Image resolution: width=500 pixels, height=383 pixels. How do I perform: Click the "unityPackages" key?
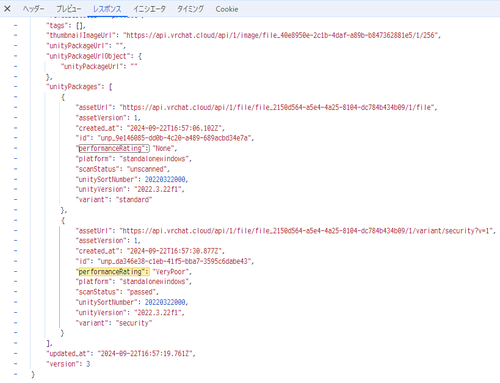tap(75, 87)
